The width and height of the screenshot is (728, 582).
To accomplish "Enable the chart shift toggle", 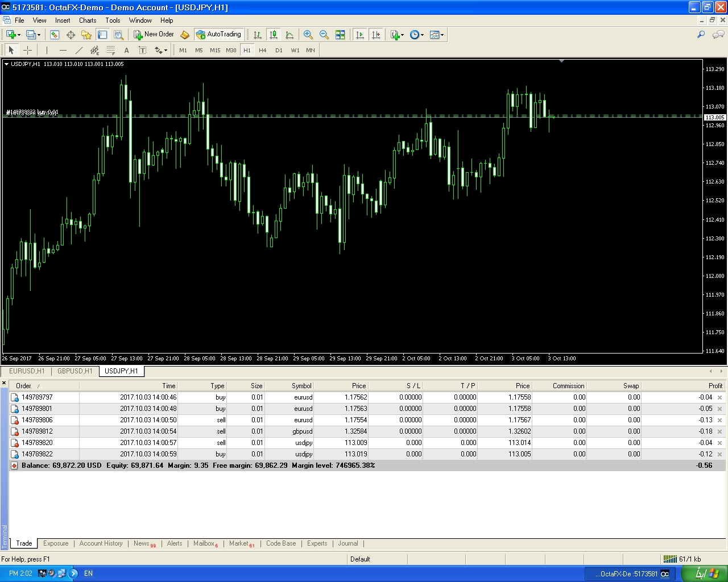I will 376,35.
